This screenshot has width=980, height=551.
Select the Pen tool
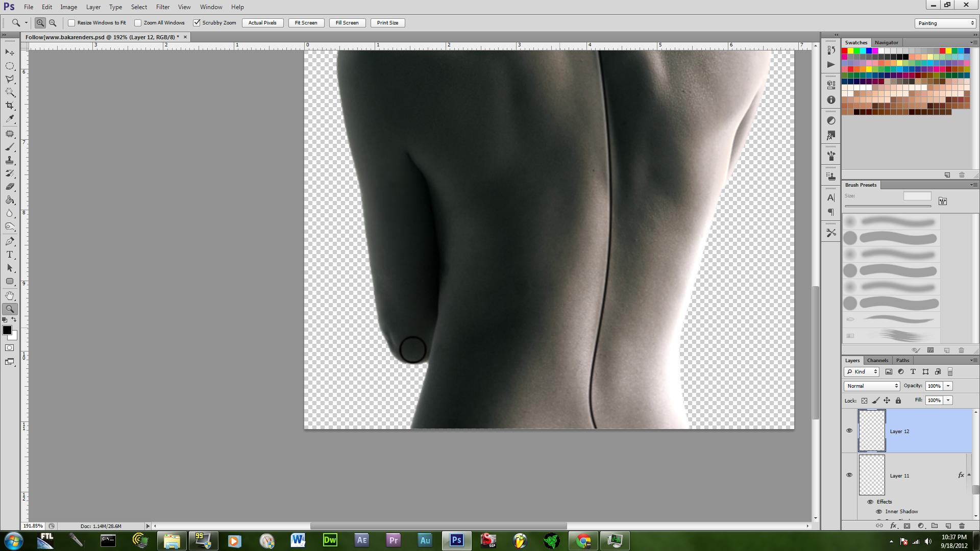point(10,241)
